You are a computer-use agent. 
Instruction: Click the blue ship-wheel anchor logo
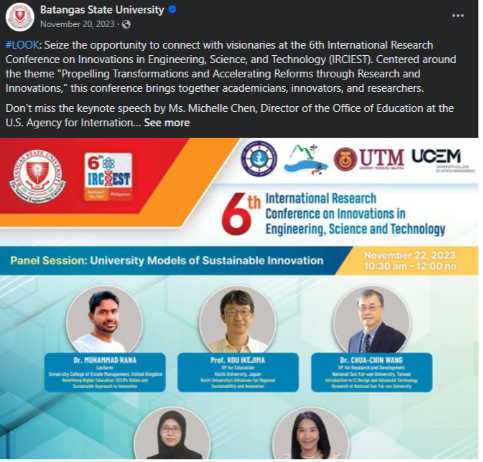(259, 159)
